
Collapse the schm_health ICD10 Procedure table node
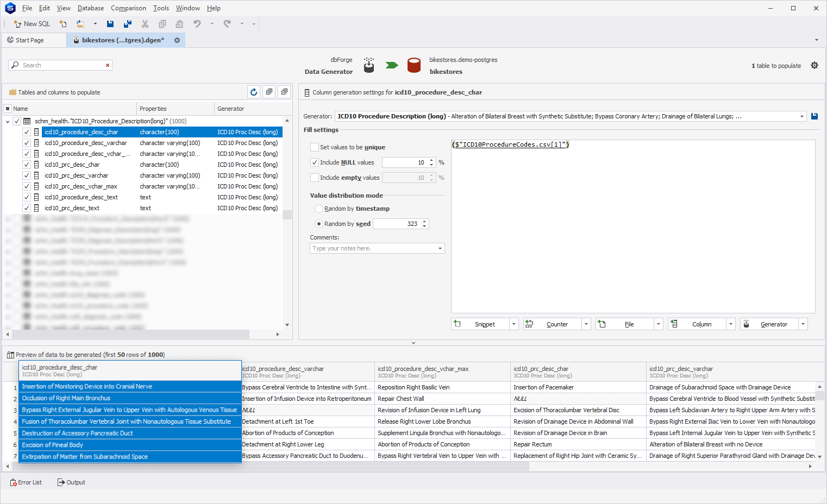tap(8, 121)
